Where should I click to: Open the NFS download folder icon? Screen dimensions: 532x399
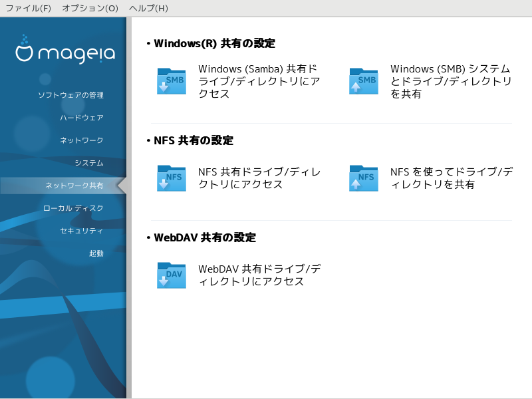172,178
